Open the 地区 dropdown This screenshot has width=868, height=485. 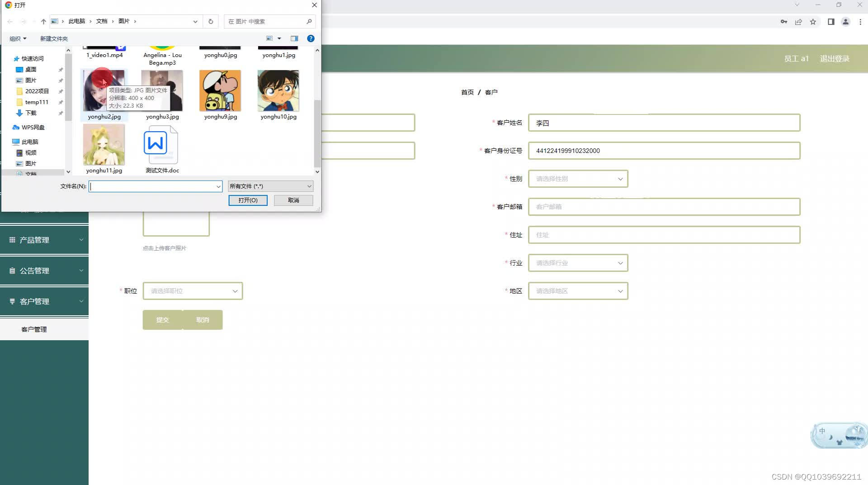tap(578, 291)
